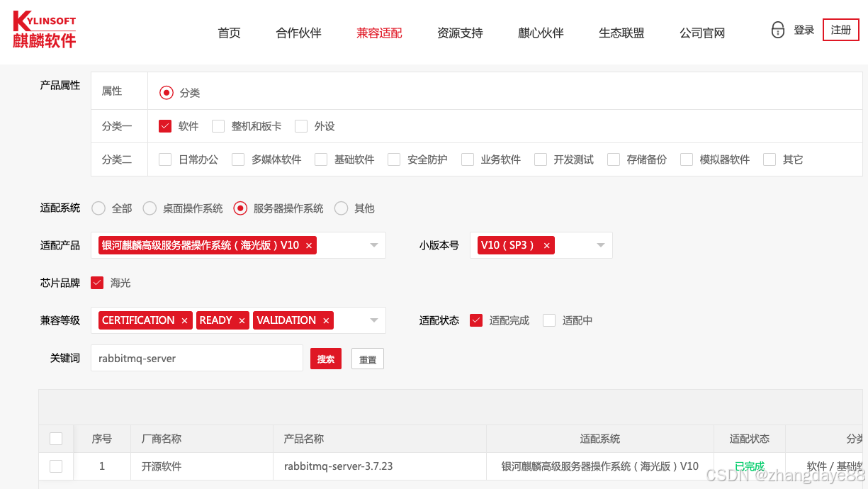The height and width of the screenshot is (489, 868).
Task: Click the 已完成 status cell
Action: coord(750,466)
